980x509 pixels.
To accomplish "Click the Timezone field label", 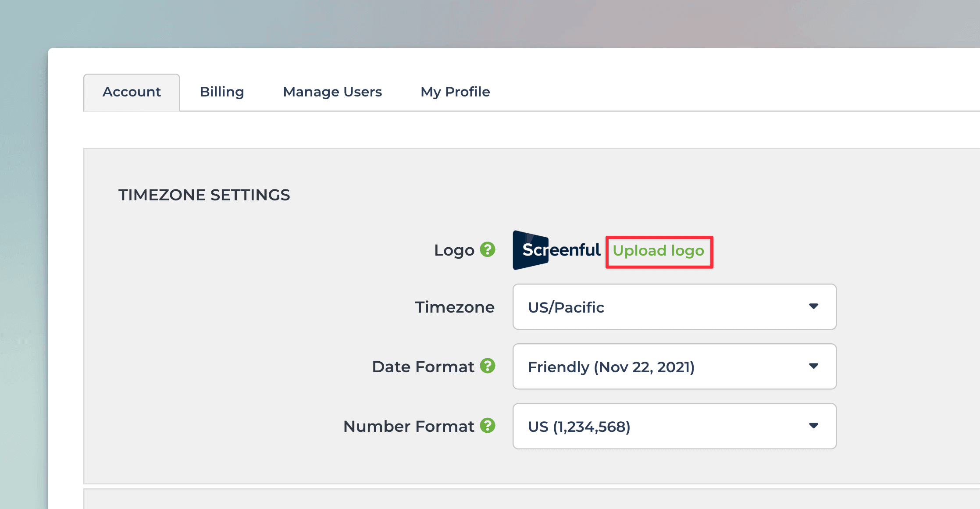I will (x=455, y=307).
